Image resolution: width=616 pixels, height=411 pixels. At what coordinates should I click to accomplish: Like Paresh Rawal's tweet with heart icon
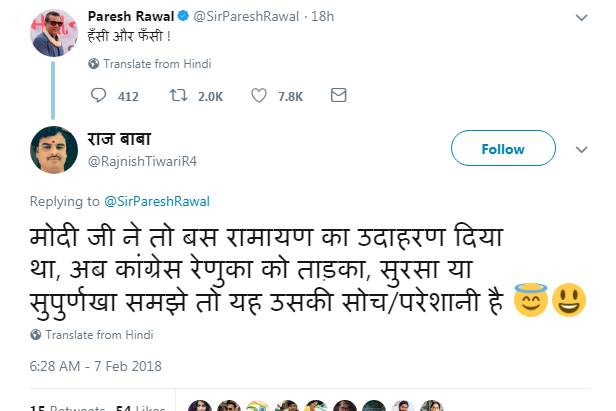pyautogui.click(x=259, y=95)
